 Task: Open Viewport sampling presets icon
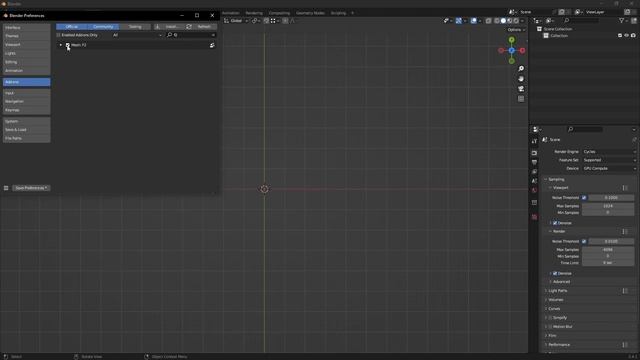pyautogui.click(x=625, y=188)
